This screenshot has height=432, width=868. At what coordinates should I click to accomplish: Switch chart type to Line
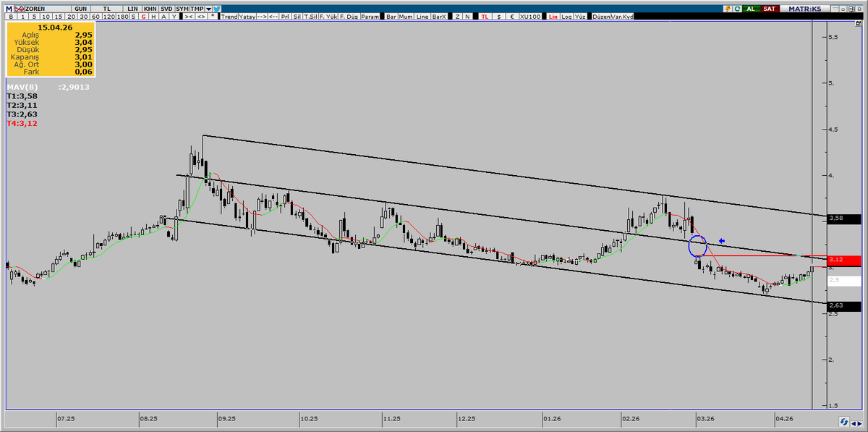pos(422,17)
